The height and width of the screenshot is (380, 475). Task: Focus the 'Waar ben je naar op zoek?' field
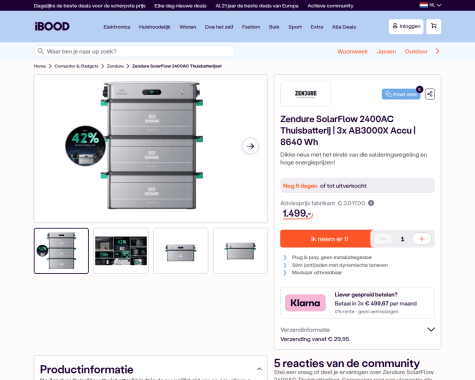point(134,51)
